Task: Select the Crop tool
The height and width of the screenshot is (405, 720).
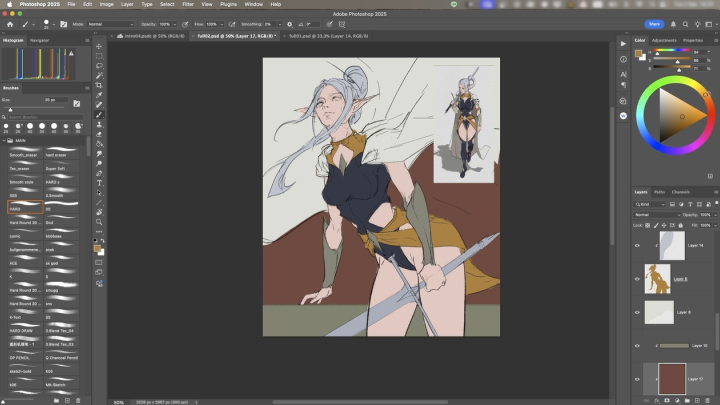Action: pyautogui.click(x=99, y=85)
